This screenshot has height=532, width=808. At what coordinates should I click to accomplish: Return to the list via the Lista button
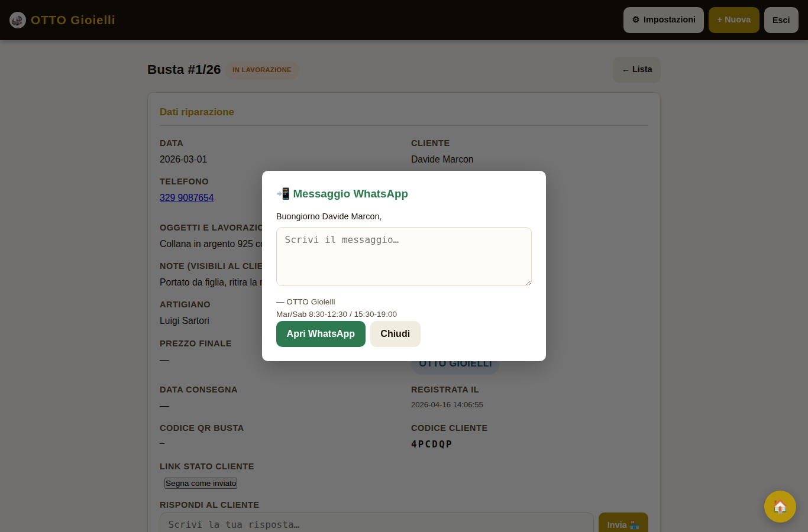[636, 70]
